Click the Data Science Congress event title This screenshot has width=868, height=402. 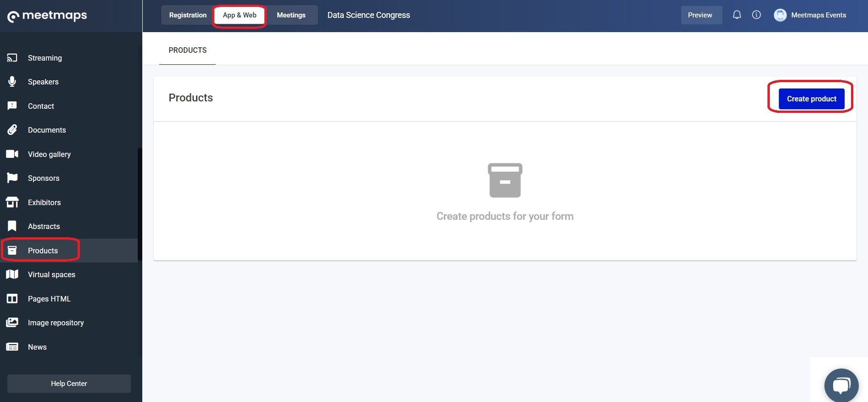[x=369, y=15]
